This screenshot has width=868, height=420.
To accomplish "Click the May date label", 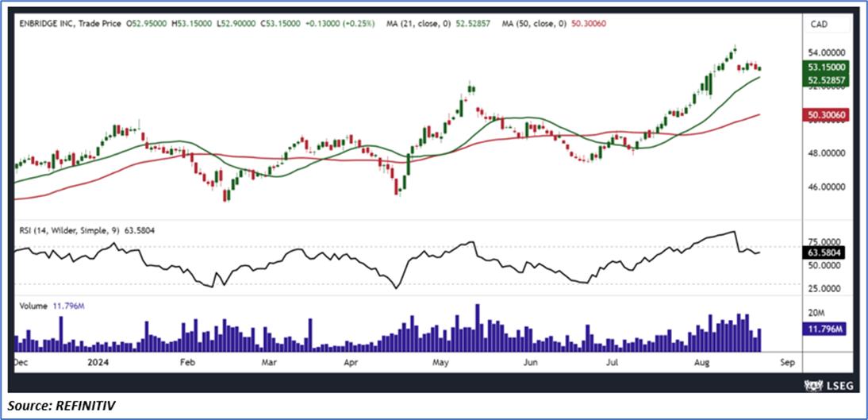I will click(x=440, y=362).
